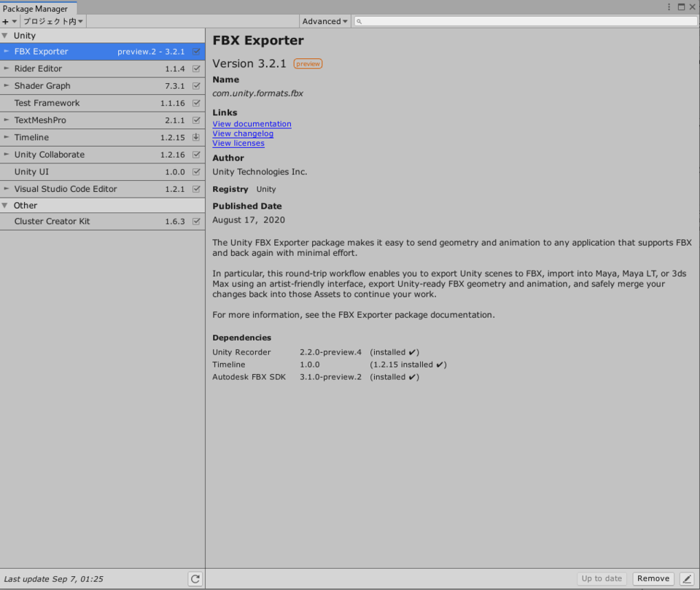700x590 pixels.
Task: Select Timeline package row
Action: (102, 138)
